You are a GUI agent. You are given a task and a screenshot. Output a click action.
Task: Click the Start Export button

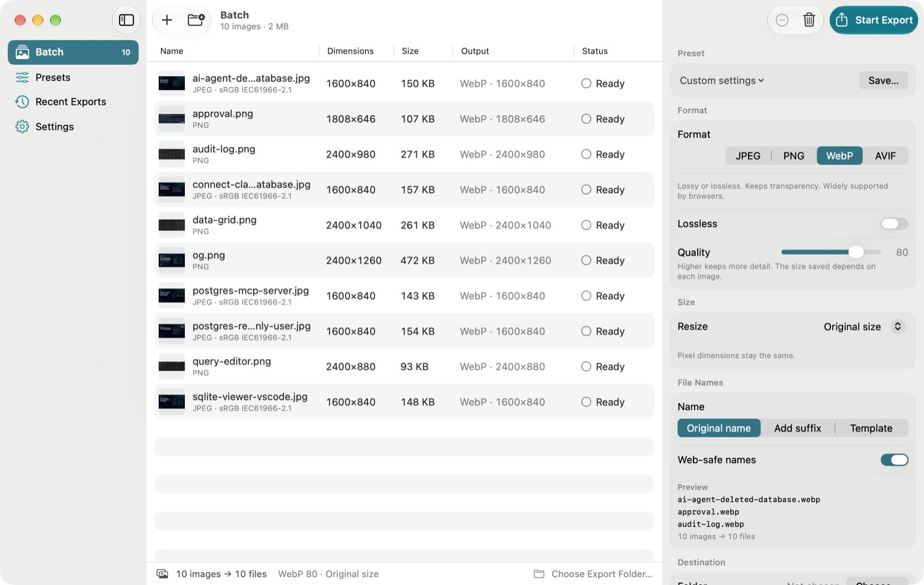click(874, 20)
